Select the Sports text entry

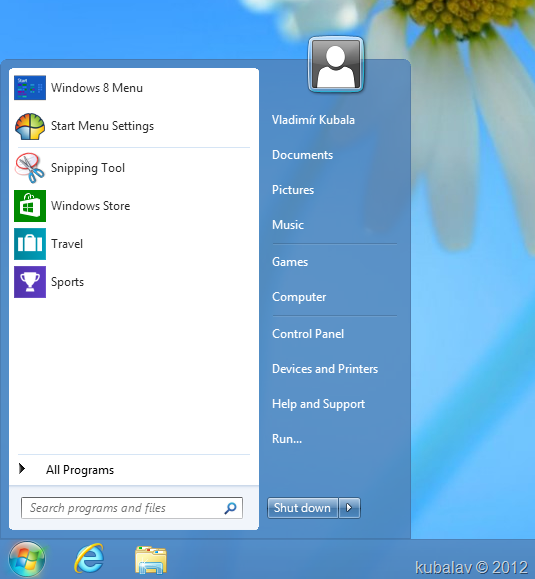[x=67, y=282]
